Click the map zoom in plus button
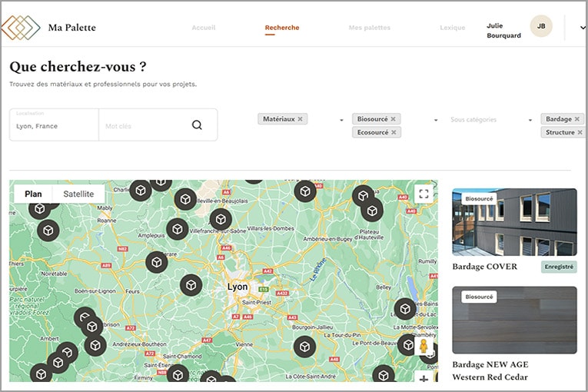588x392 pixels. pyautogui.click(x=424, y=379)
